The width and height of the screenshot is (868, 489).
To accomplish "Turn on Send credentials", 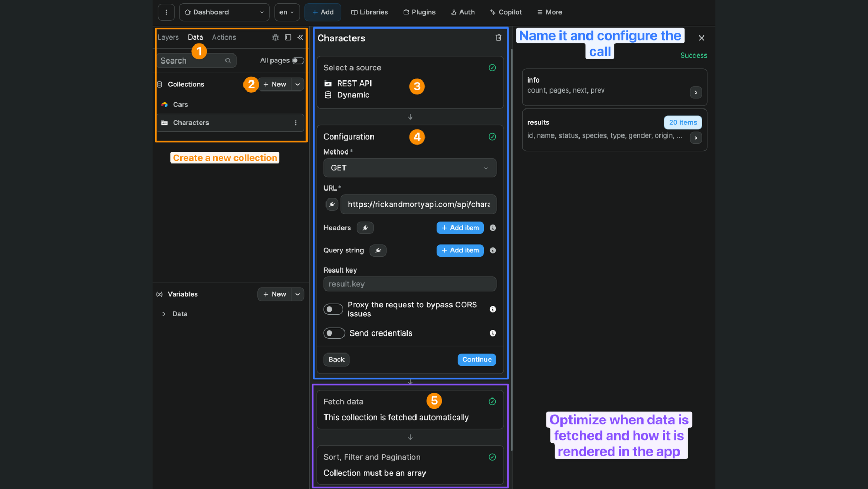I will point(334,333).
